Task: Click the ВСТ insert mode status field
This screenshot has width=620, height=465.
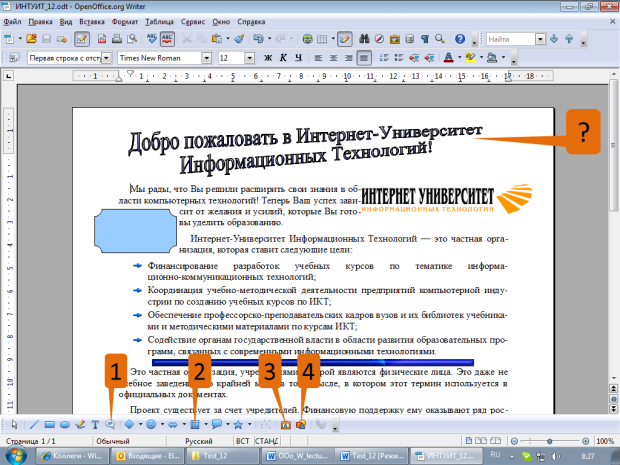Action: 242,441
